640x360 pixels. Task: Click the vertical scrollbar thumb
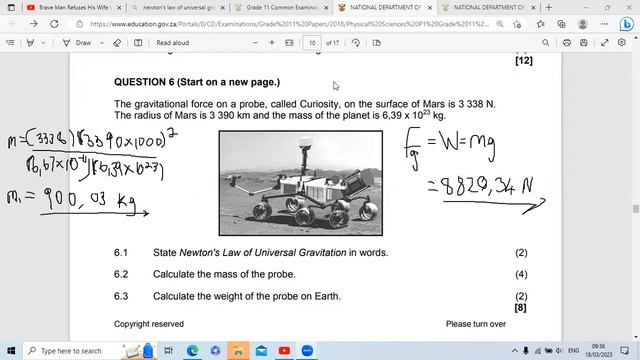[636, 209]
